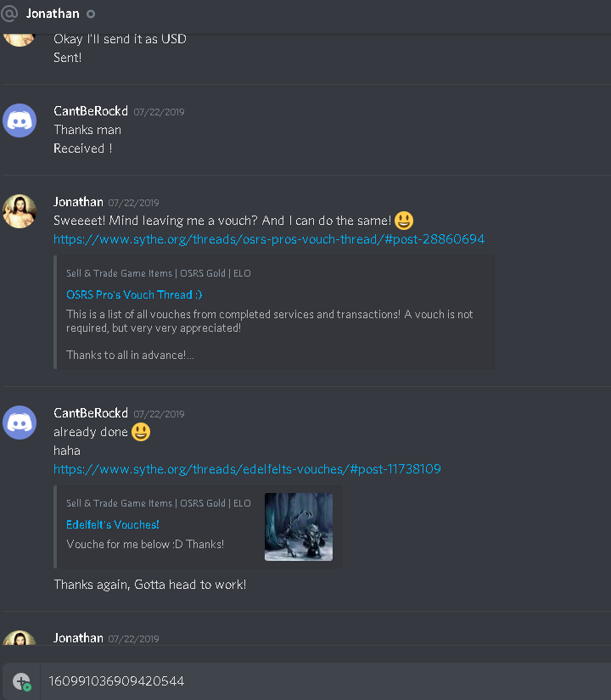Click the CantBeRockd username above "already done"
Viewport: 611px width, 700px height.
pos(91,413)
